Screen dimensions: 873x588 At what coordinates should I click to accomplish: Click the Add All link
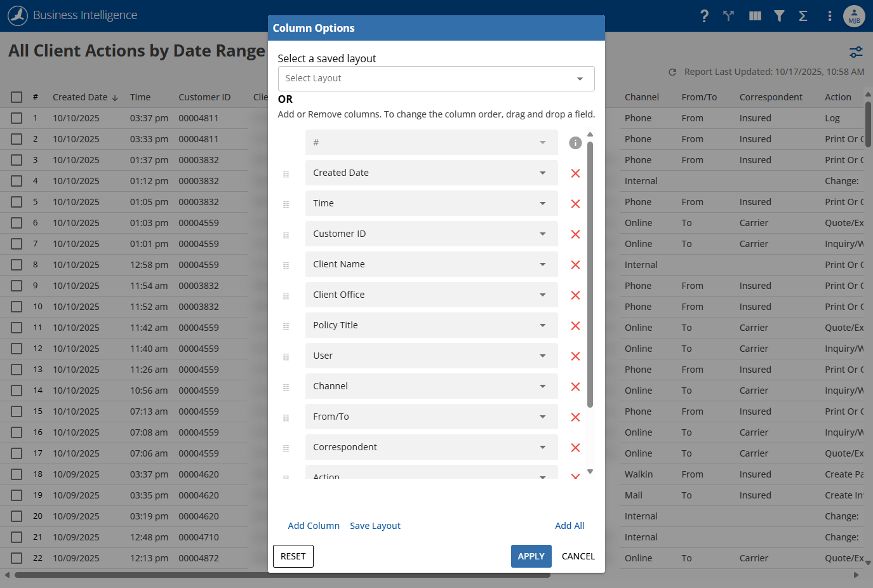point(570,526)
